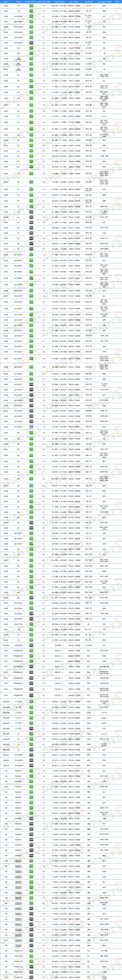Click the diesel ON icon for JAGUAR S-TYPE 2.7 AJD
Viewport: 122px width, 980px height.
click(31, 729)
